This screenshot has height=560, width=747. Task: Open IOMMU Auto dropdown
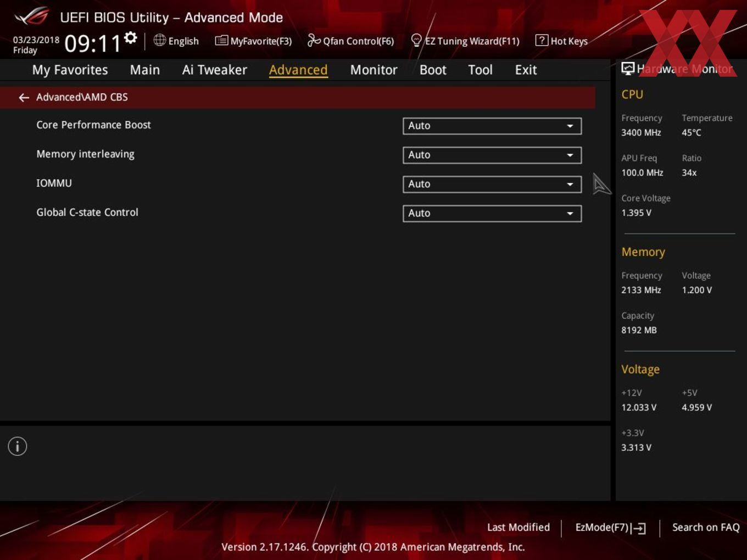(x=492, y=184)
